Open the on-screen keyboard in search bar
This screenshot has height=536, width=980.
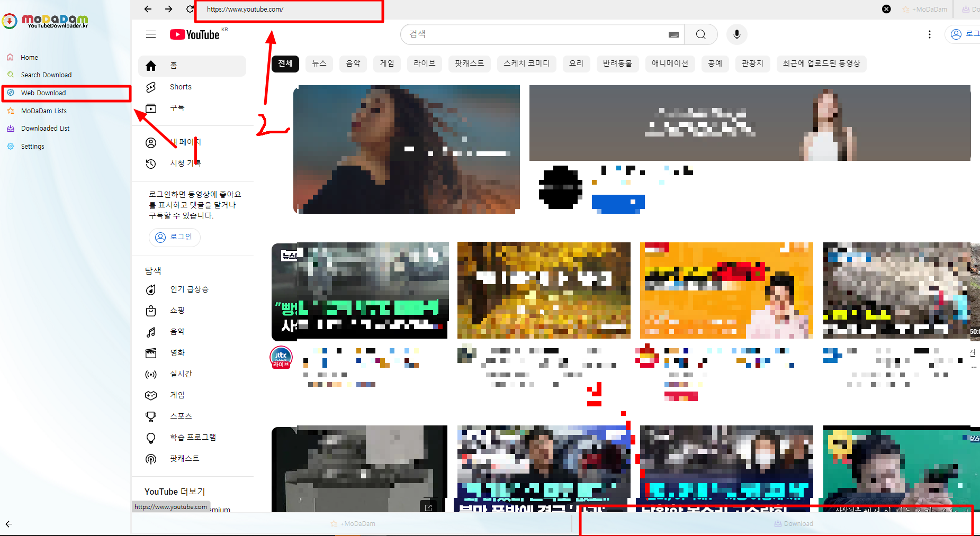[x=673, y=34]
